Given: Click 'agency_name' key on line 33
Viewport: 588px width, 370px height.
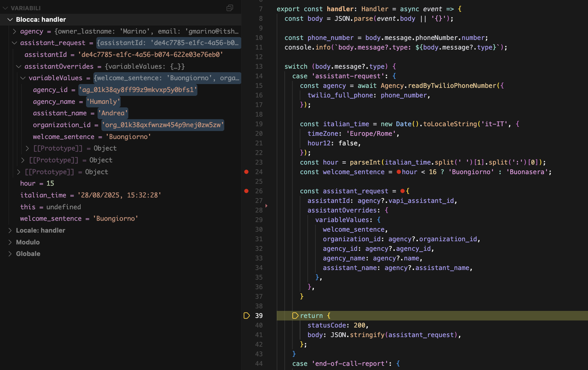Looking at the screenshot, I should coord(344,258).
